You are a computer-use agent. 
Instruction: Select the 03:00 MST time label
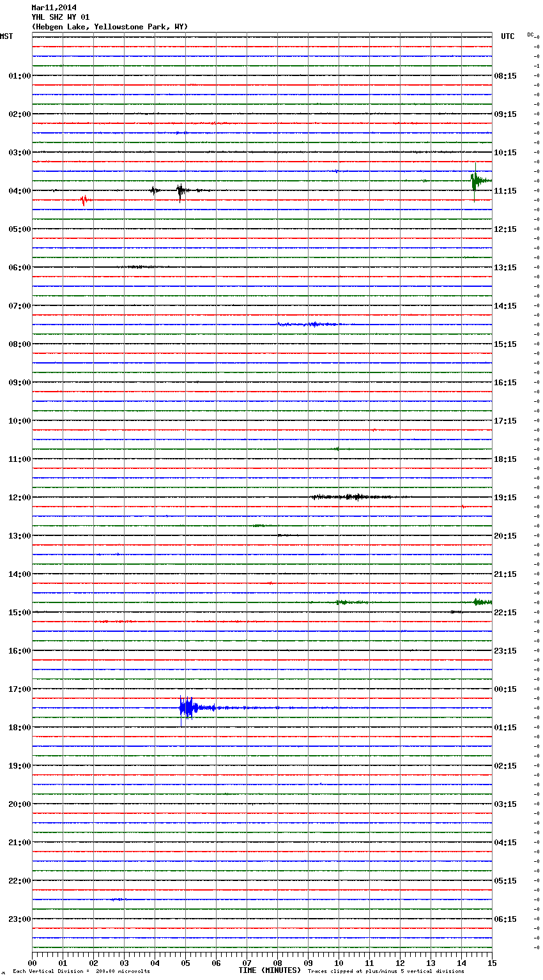point(20,153)
